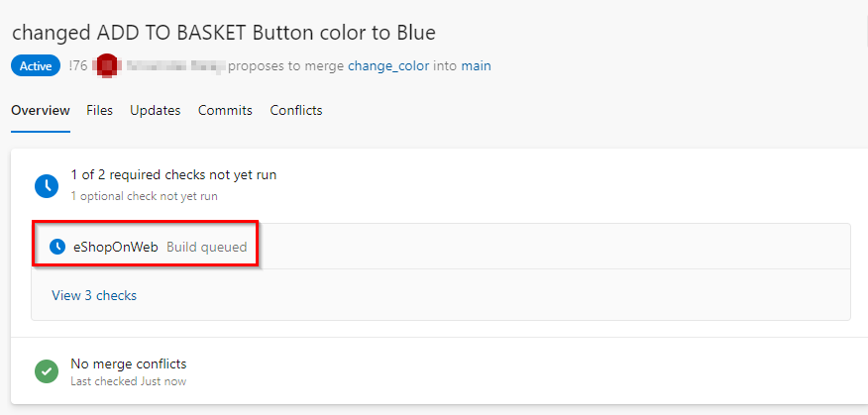Viewport: 868px width, 415px height.
Task: Click the blue Active status badge
Action: pos(36,65)
